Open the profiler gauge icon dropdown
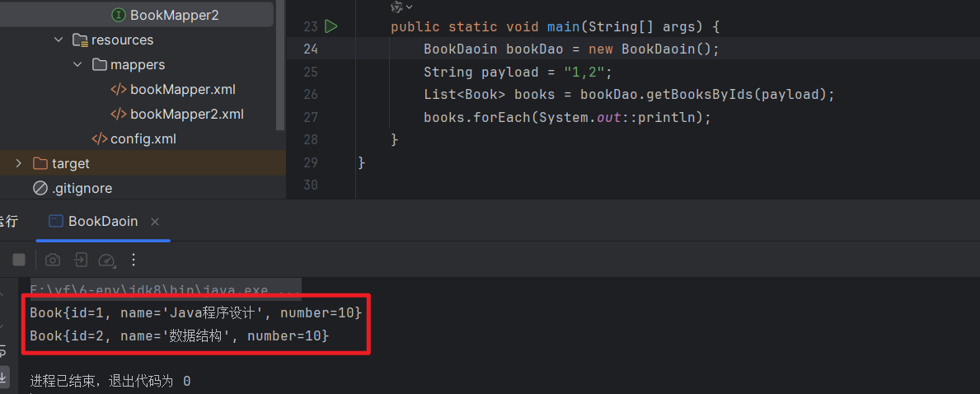This screenshot has width=980, height=394. click(x=107, y=260)
